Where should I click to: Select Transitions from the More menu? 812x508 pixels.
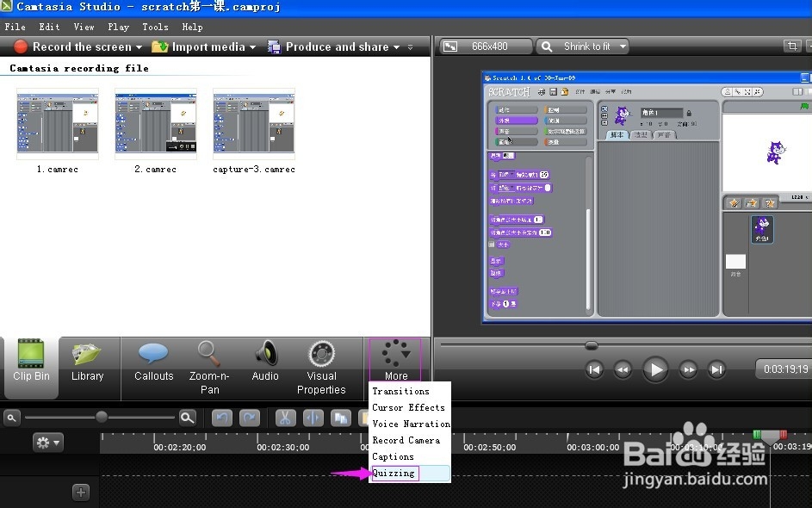pyautogui.click(x=400, y=391)
